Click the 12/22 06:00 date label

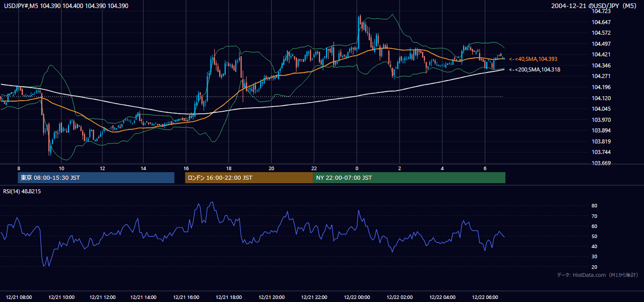[x=485, y=297]
